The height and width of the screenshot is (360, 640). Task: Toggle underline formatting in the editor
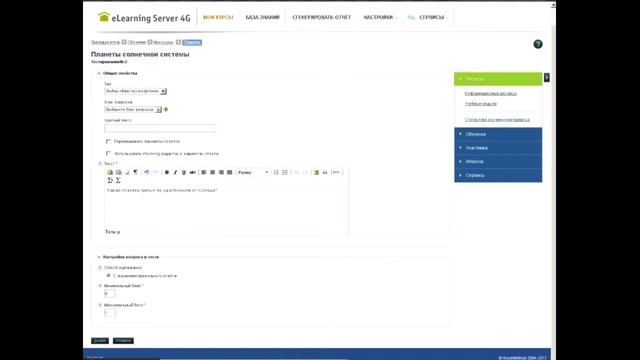click(x=184, y=172)
